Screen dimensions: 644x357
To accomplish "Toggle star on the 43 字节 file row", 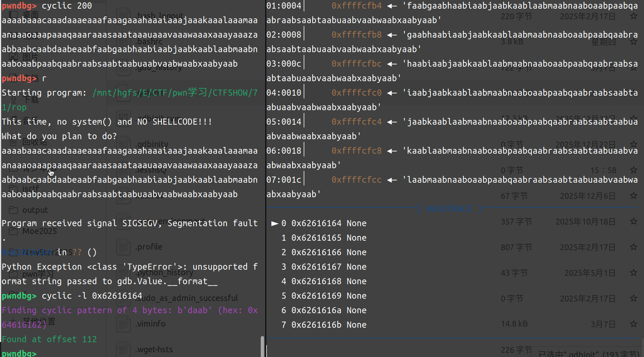I will 634,273.
